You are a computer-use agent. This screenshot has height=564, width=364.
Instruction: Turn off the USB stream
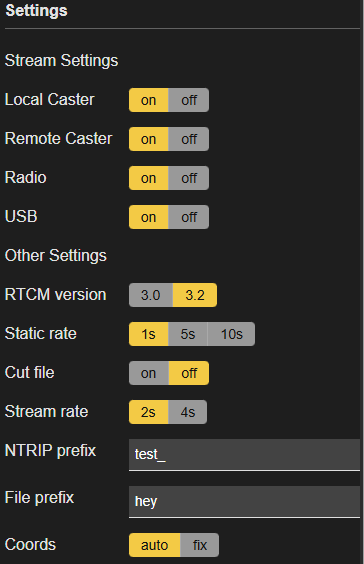(x=188, y=217)
